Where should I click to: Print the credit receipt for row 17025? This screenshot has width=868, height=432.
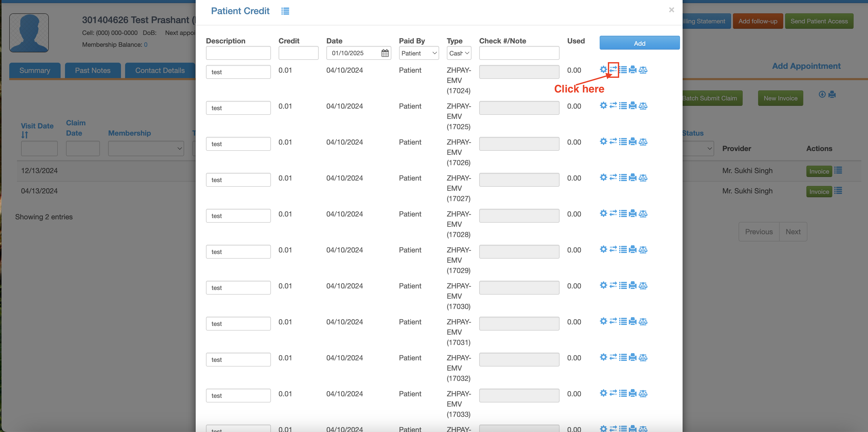[633, 106]
